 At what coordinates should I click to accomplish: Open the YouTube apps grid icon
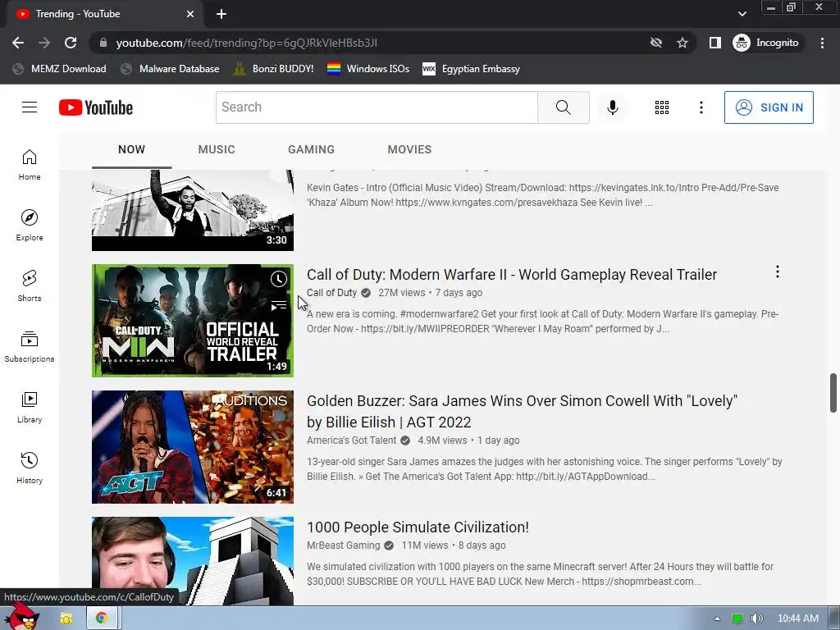[662, 107]
